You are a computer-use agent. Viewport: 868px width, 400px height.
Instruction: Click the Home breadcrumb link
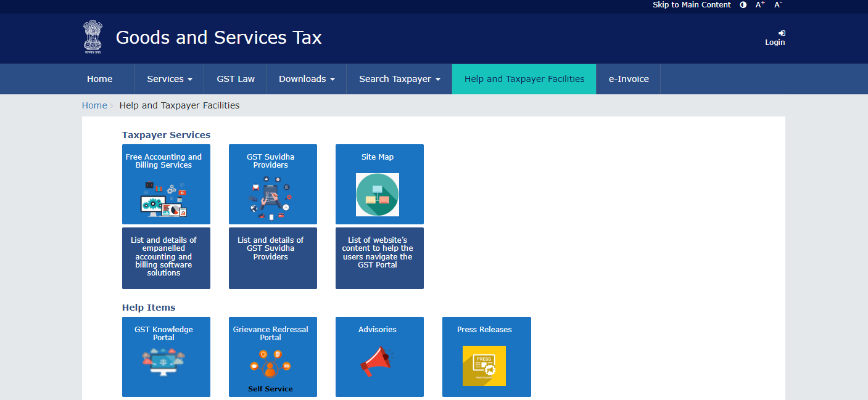click(94, 105)
